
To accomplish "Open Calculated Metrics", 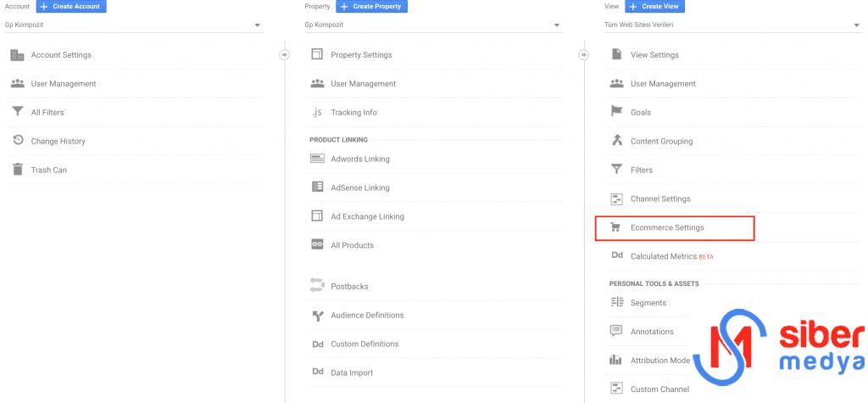I will pos(664,257).
